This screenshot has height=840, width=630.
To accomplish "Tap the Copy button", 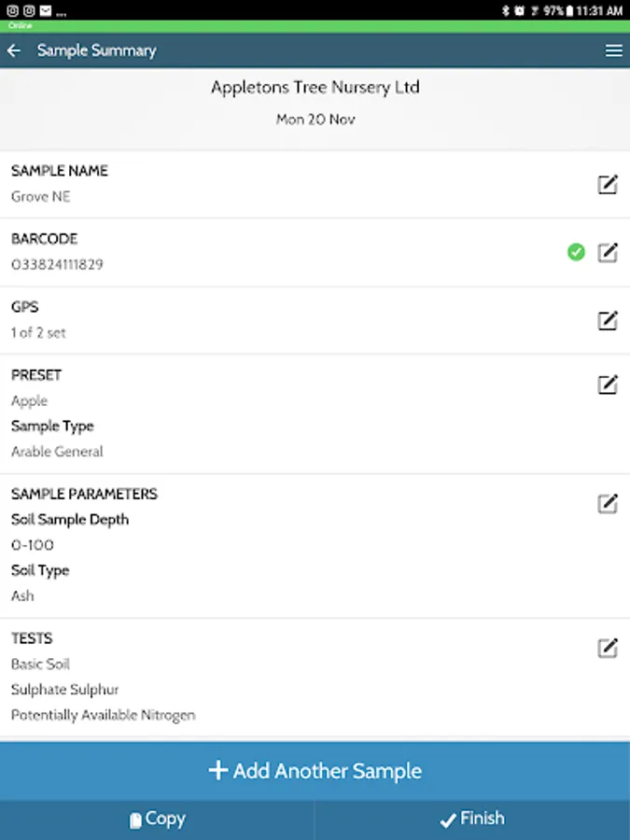I will coord(157,819).
